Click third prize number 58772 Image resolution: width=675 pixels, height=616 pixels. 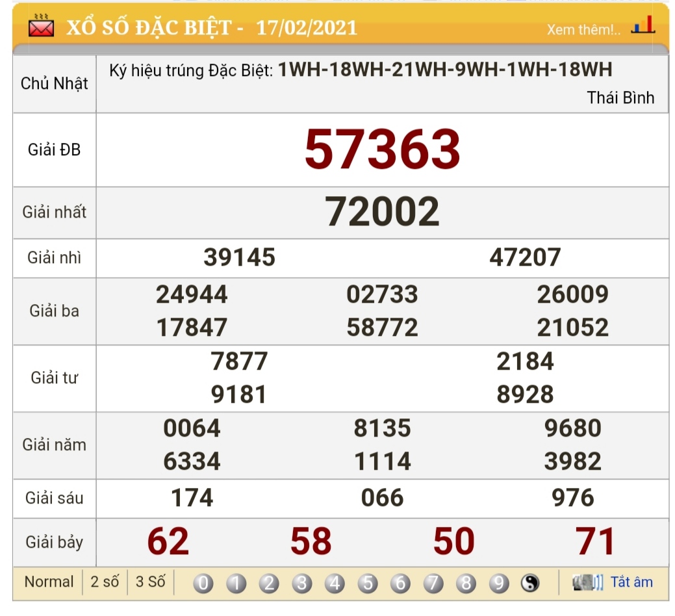click(x=382, y=327)
